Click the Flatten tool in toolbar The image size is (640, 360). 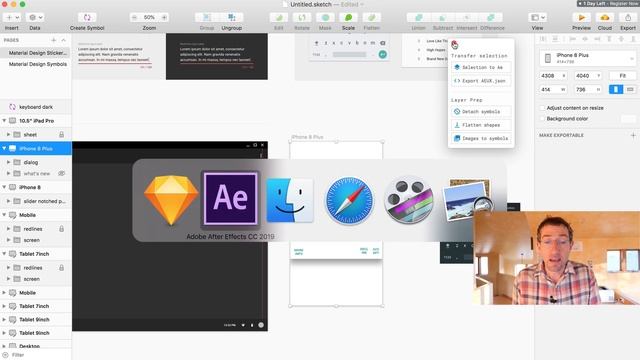(x=371, y=18)
